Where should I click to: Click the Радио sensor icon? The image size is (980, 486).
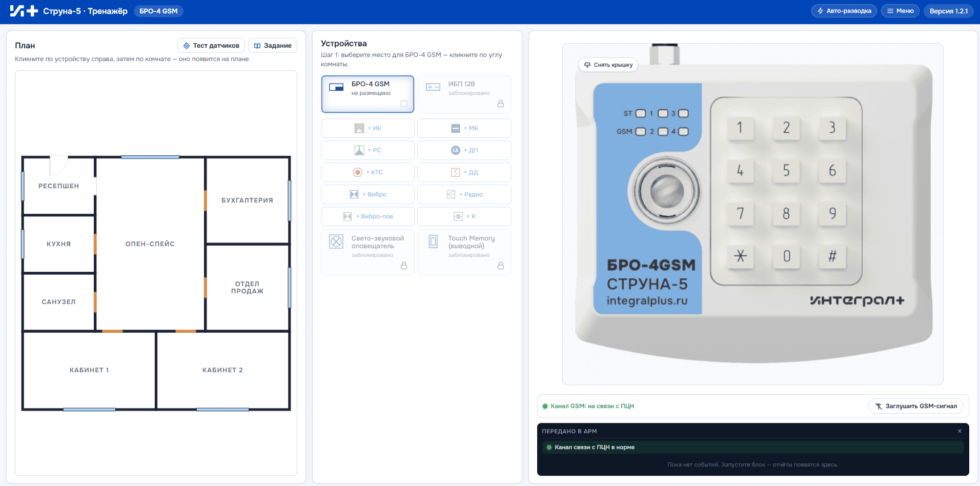pos(451,194)
